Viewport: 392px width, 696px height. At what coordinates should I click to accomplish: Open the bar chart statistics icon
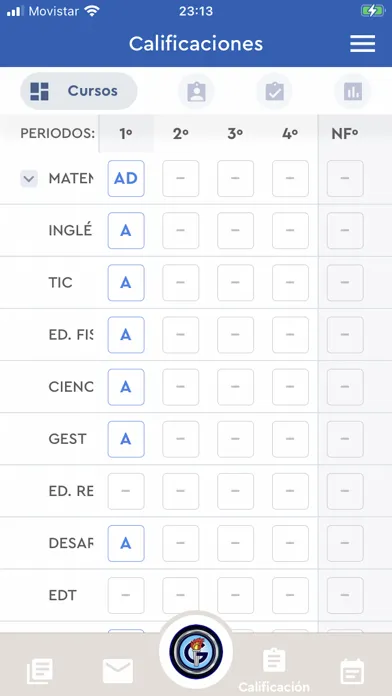(x=352, y=91)
